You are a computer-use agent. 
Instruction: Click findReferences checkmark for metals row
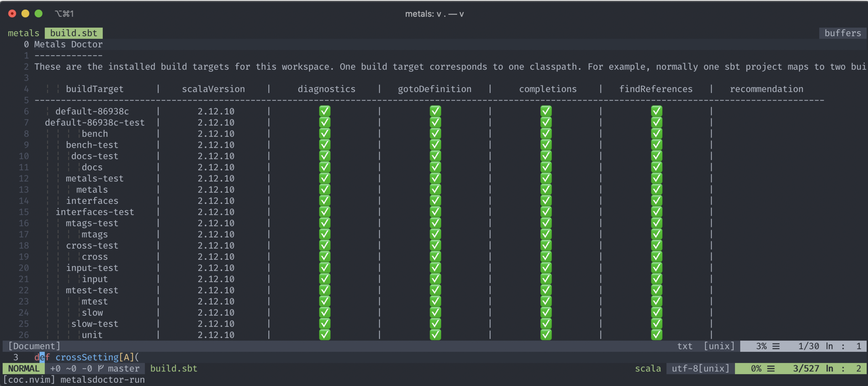pyautogui.click(x=656, y=190)
